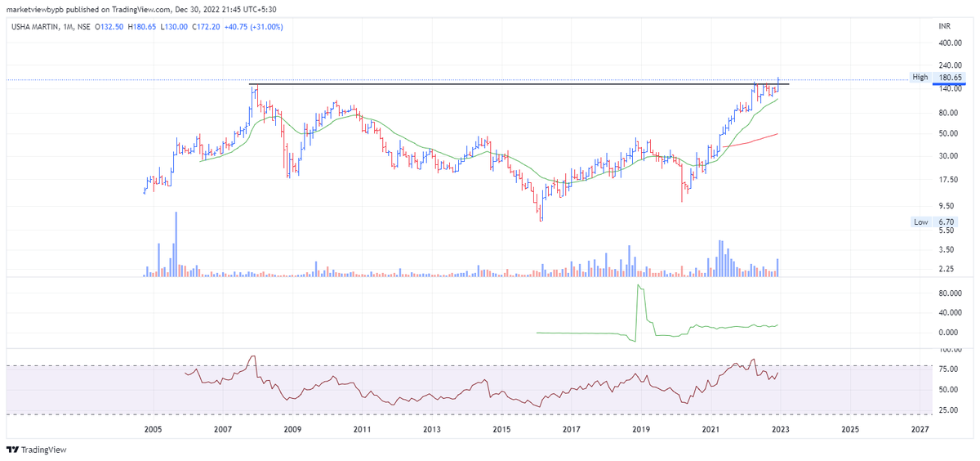Screen dimensions: 980x461
Task: Click the 2007 time axis label
Action: coord(223,429)
